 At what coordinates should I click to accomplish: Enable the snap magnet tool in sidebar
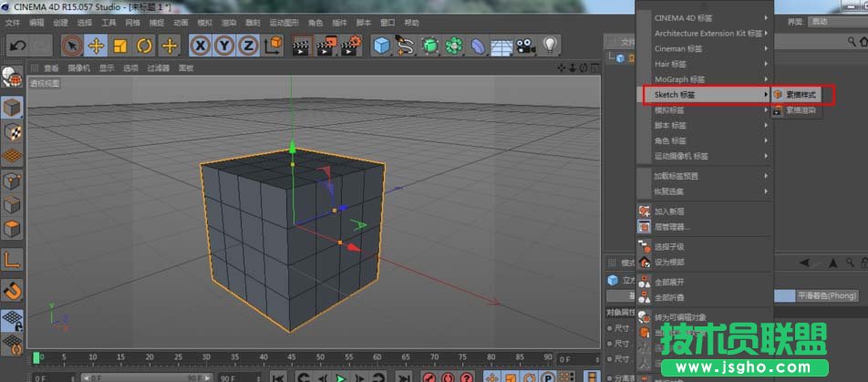pos(12,291)
